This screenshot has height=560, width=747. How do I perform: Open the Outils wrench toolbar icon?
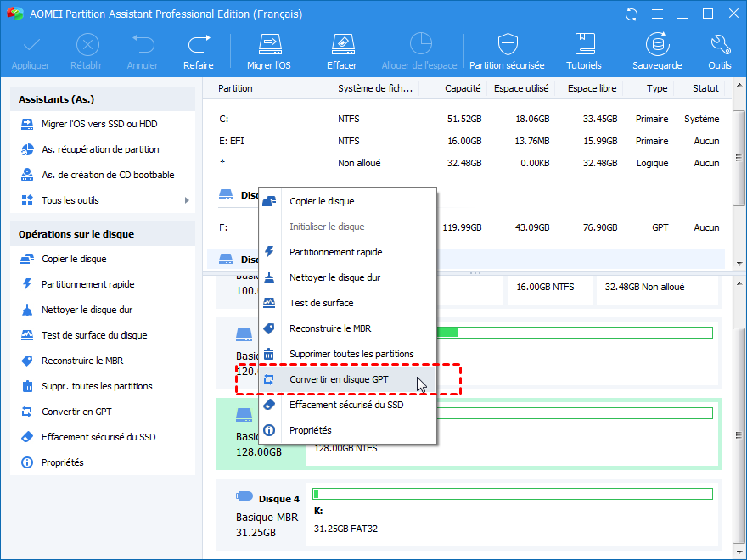720,44
